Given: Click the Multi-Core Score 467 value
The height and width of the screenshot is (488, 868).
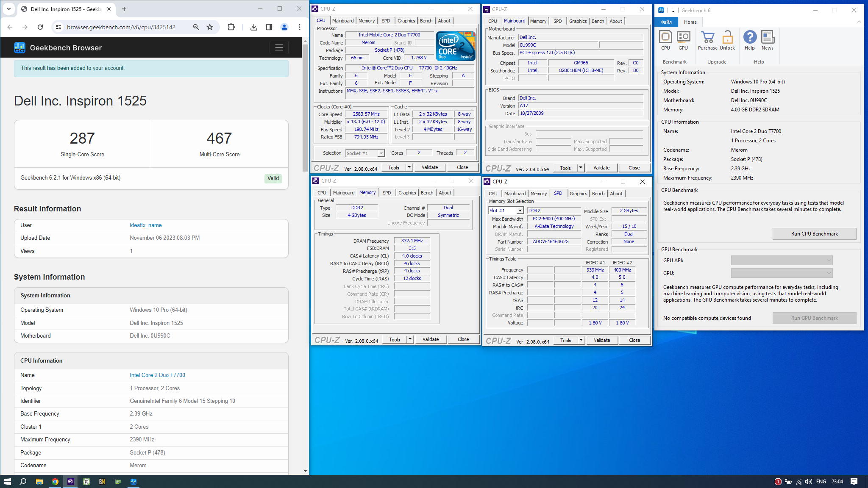Looking at the screenshot, I should click(x=219, y=138).
